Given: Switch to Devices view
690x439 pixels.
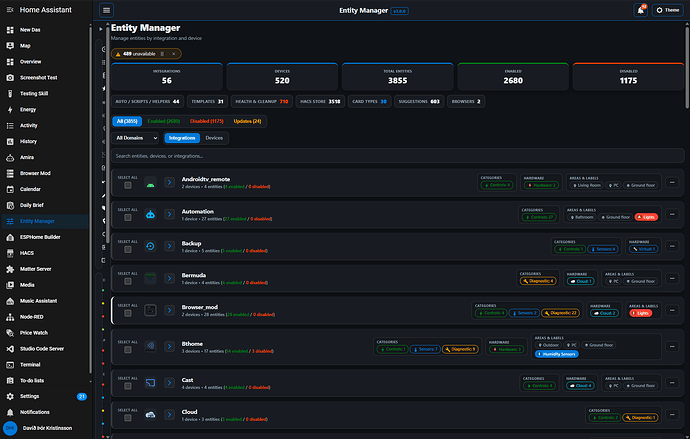Looking at the screenshot, I should click(214, 138).
